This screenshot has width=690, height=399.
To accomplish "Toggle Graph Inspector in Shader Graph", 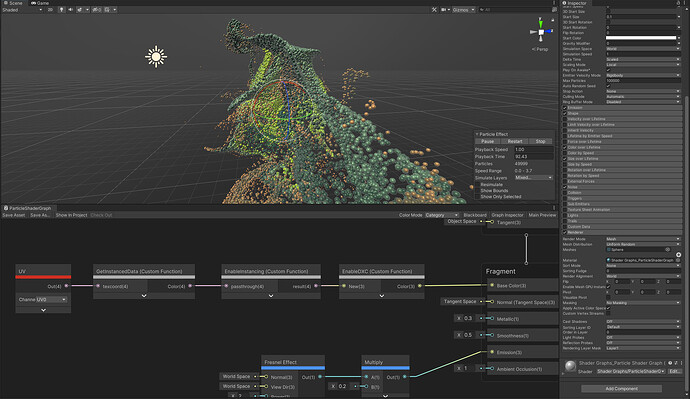I will (507, 215).
